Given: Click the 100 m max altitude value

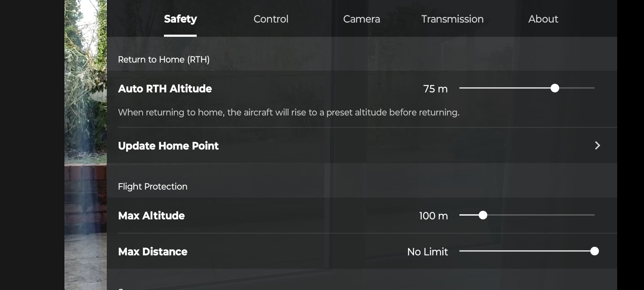Looking at the screenshot, I should [x=433, y=216].
